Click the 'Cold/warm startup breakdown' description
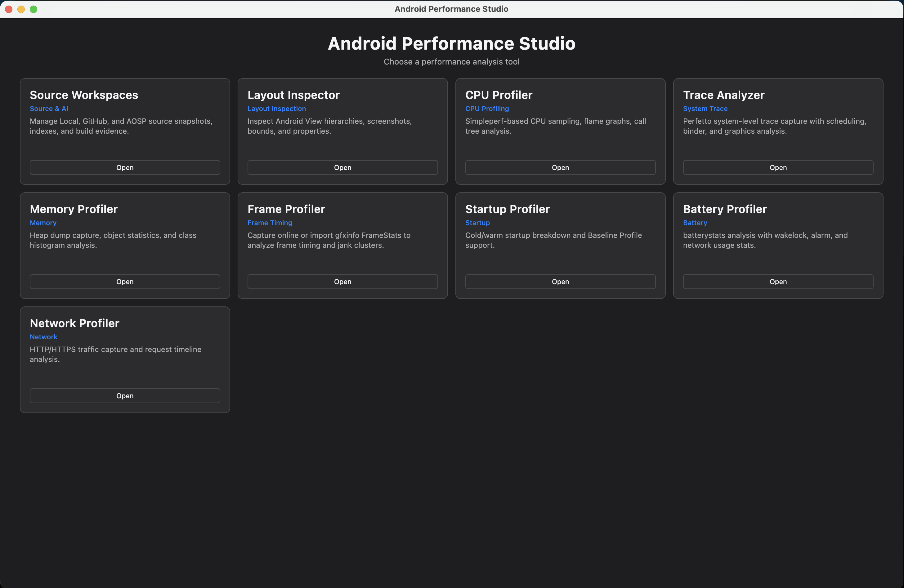 tap(553, 240)
